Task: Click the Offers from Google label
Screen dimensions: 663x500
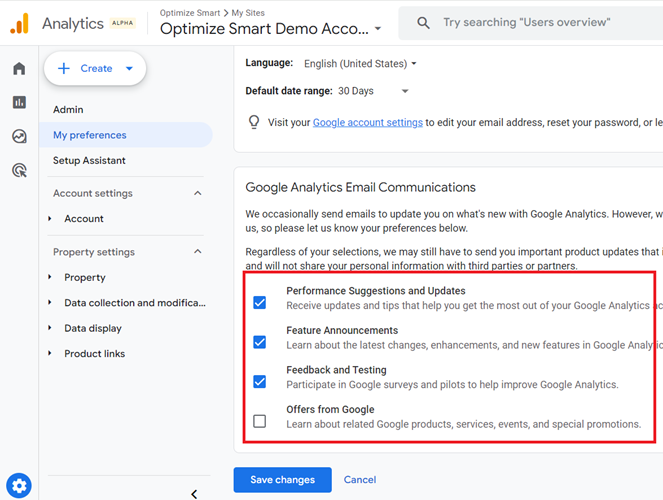Action: tap(330, 410)
